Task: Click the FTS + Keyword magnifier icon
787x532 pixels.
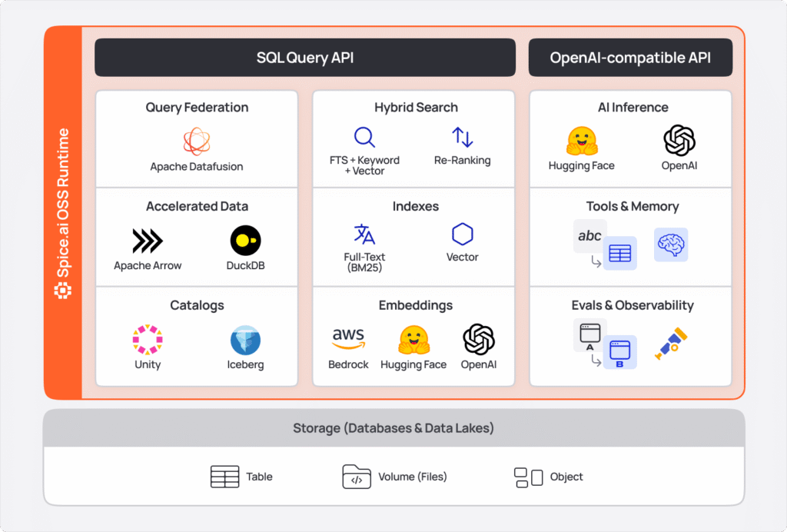Action: click(364, 138)
